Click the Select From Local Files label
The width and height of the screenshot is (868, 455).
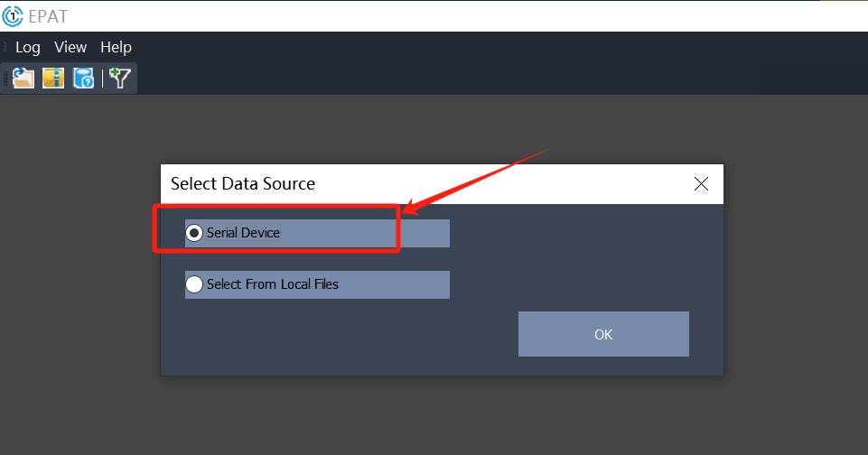tap(272, 284)
